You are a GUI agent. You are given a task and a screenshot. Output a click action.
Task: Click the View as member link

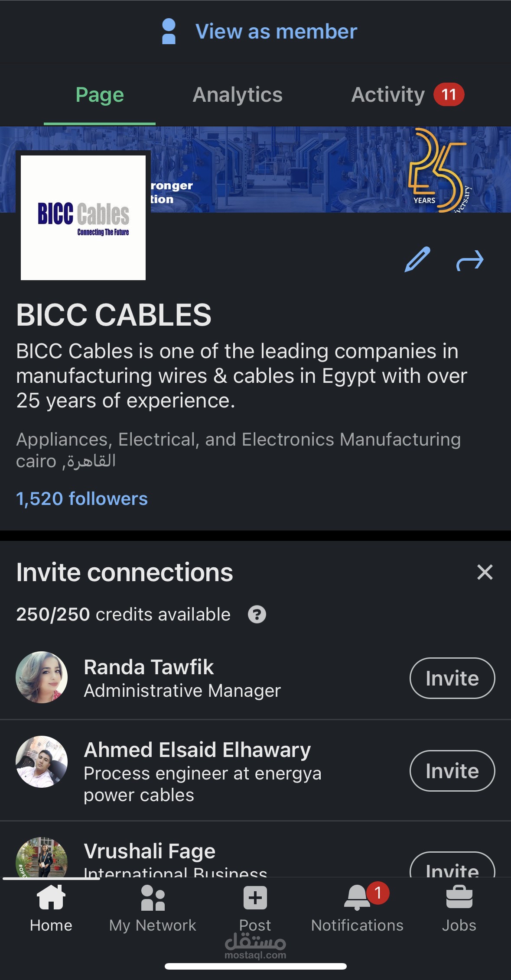(276, 31)
